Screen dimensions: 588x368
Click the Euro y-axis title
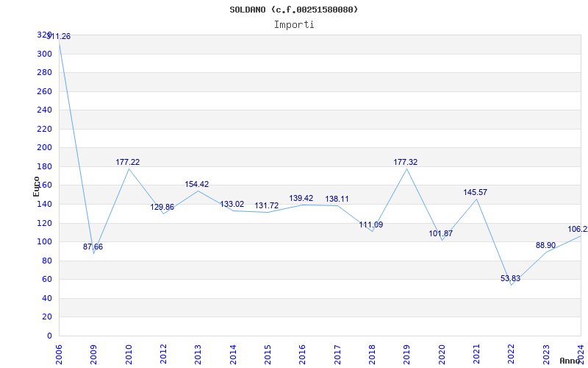pyautogui.click(x=36, y=186)
